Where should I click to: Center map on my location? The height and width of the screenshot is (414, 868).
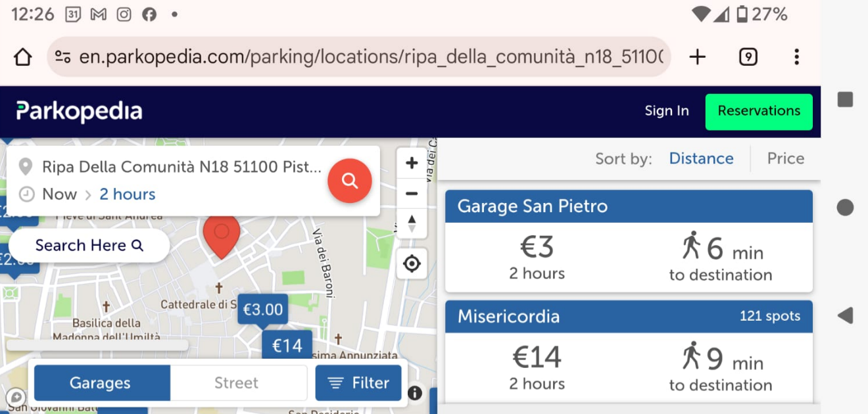[412, 264]
